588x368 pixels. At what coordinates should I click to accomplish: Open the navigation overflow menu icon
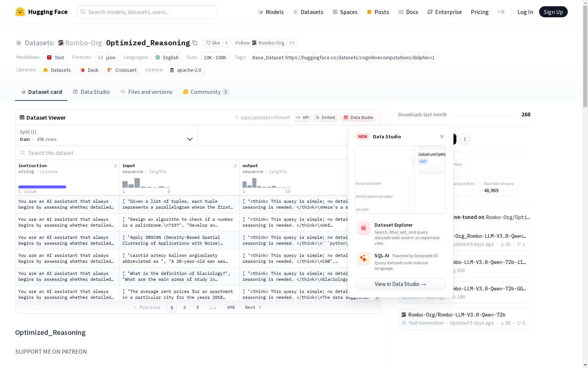coord(501,12)
